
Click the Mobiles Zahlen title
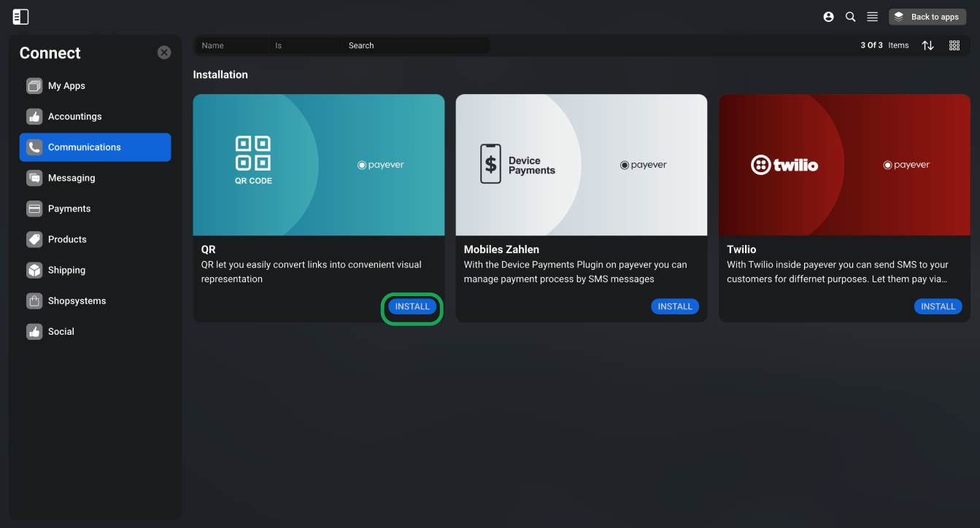click(x=501, y=249)
